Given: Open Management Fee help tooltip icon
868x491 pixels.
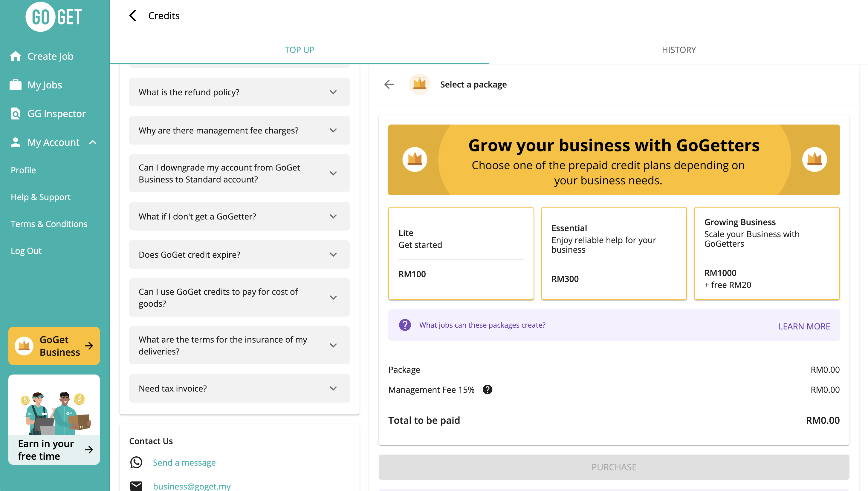Looking at the screenshot, I should (487, 389).
